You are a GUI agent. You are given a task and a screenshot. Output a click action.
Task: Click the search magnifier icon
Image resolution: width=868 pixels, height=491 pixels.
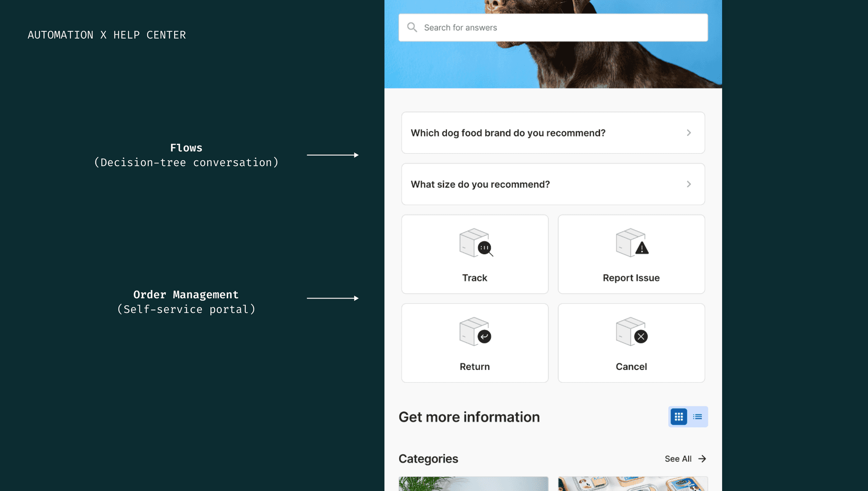(412, 28)
